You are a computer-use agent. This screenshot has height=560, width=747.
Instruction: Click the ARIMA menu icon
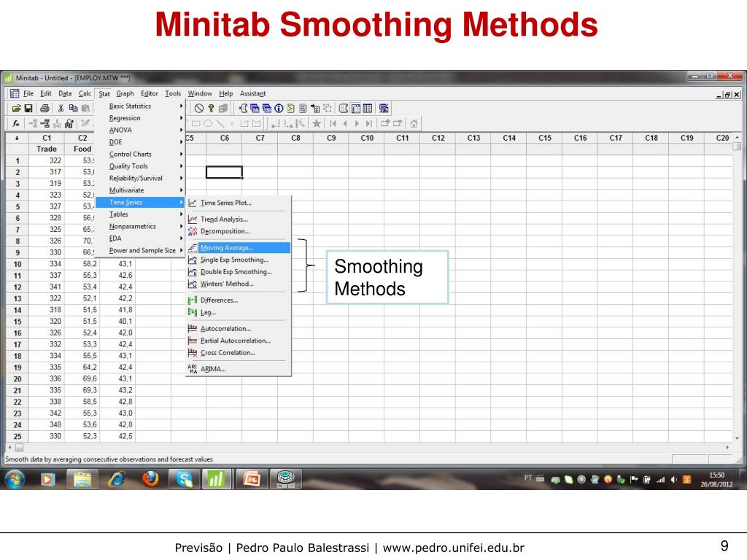(x=192, y=369)
